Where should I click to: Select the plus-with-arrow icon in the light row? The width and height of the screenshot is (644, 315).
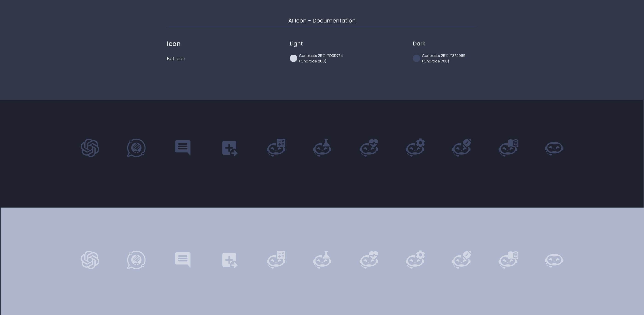[x=230, y=260]
